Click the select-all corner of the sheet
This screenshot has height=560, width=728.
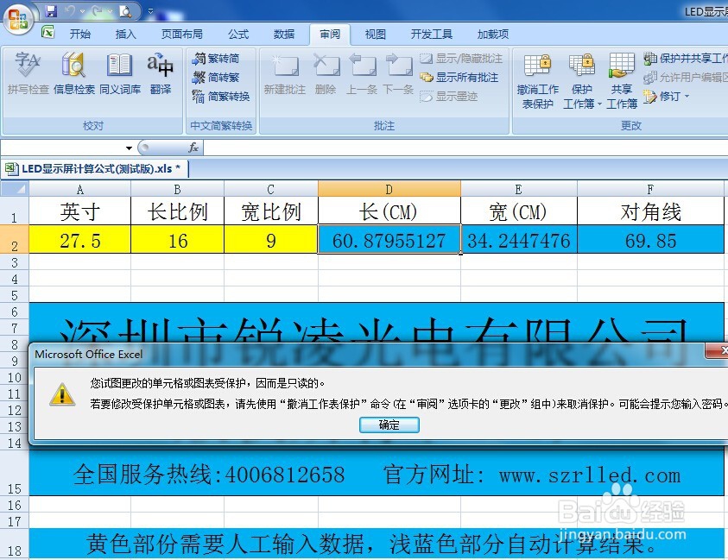click(x=15, y=189)
